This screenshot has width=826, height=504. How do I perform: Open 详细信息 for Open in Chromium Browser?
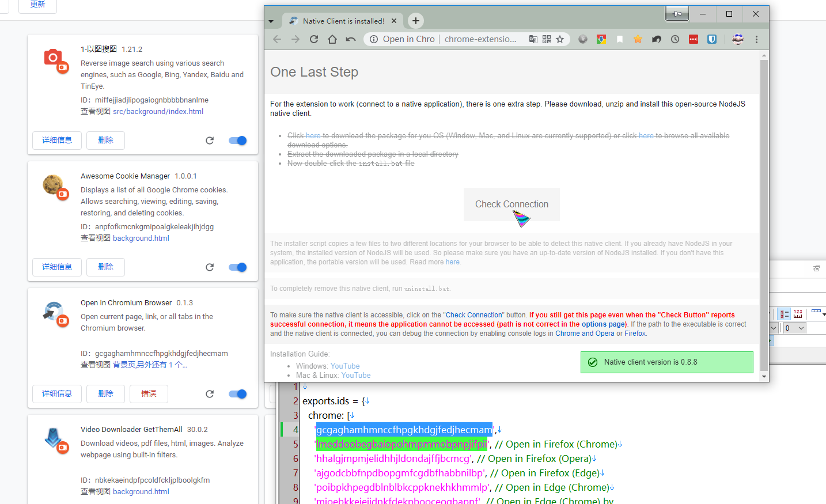(x=57, y=394)
